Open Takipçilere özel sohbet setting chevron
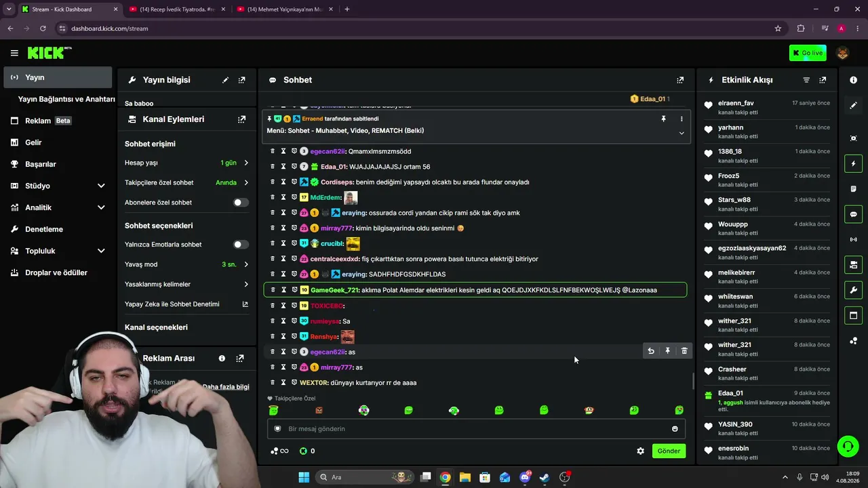This screenshot has width=868, height=488. pos(245,182)
